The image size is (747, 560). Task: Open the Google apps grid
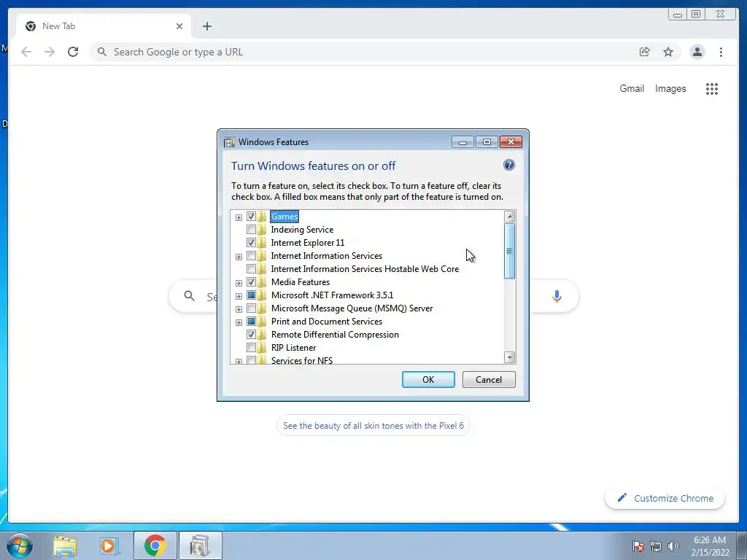tap(712, 88)
